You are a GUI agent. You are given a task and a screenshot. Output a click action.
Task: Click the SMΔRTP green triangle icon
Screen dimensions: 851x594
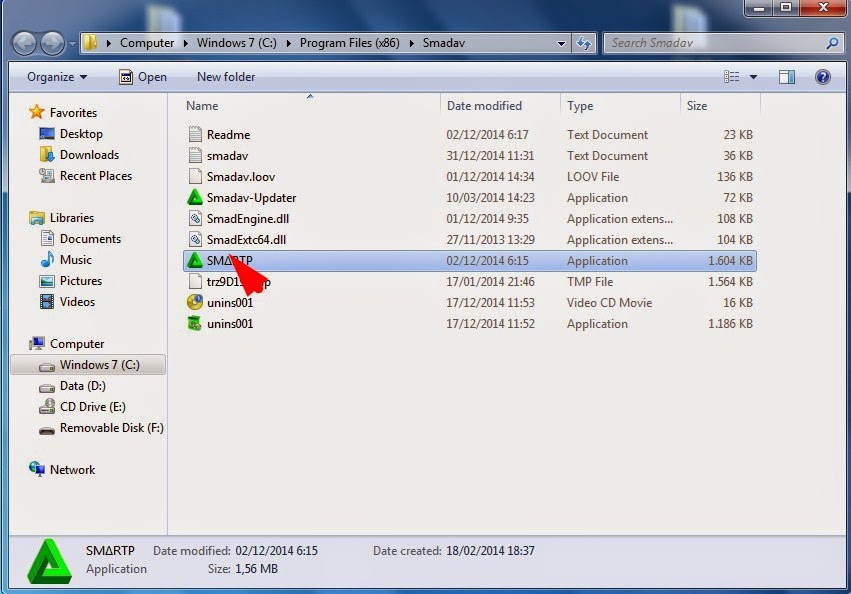[195, 261]
